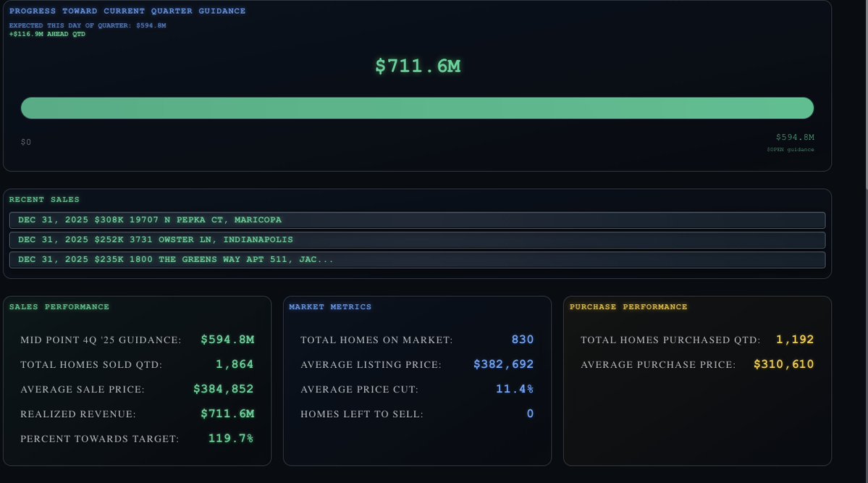Open the 1800 The Greens Way sale row
The width and height of the screenshot is (868, 483).
coord(417,260)
